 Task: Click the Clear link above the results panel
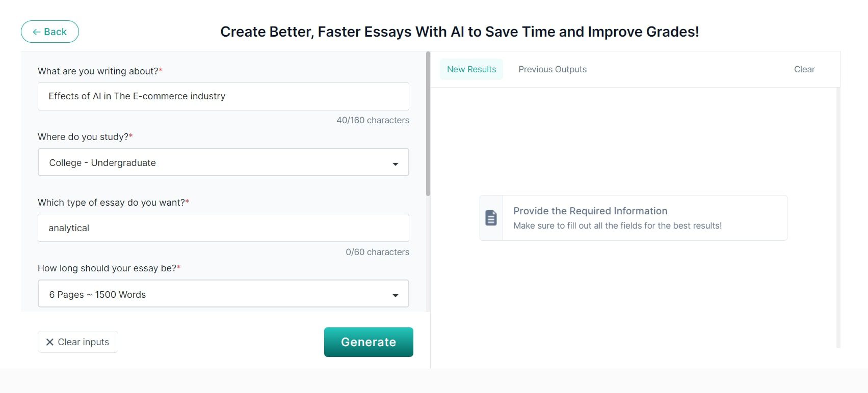click(x=804, y=69)
